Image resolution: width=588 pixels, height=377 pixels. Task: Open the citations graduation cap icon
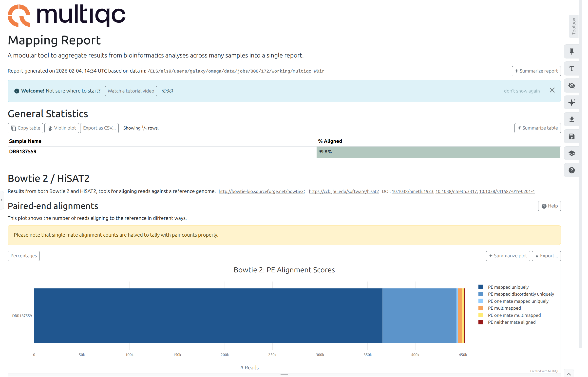(x=571, y=153)
